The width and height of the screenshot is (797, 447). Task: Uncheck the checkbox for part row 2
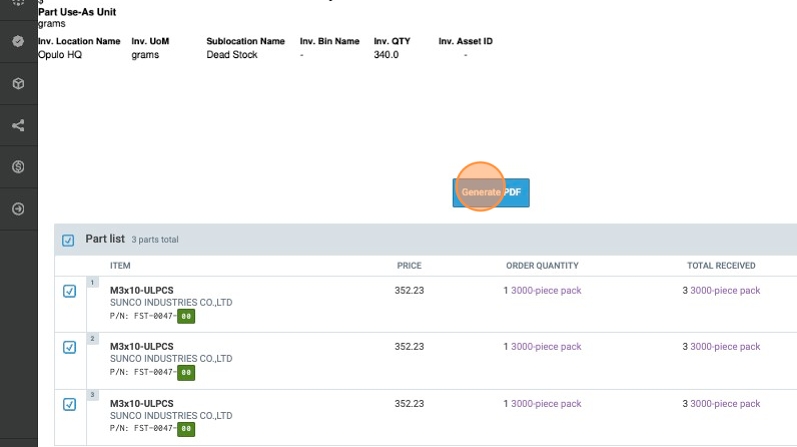pos(69,347)
